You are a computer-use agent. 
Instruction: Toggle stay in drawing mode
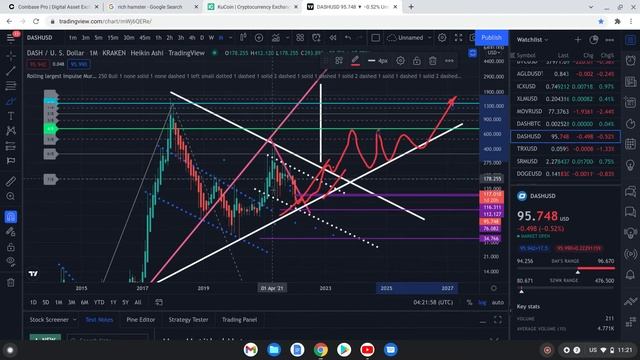(x=11, y=232)
